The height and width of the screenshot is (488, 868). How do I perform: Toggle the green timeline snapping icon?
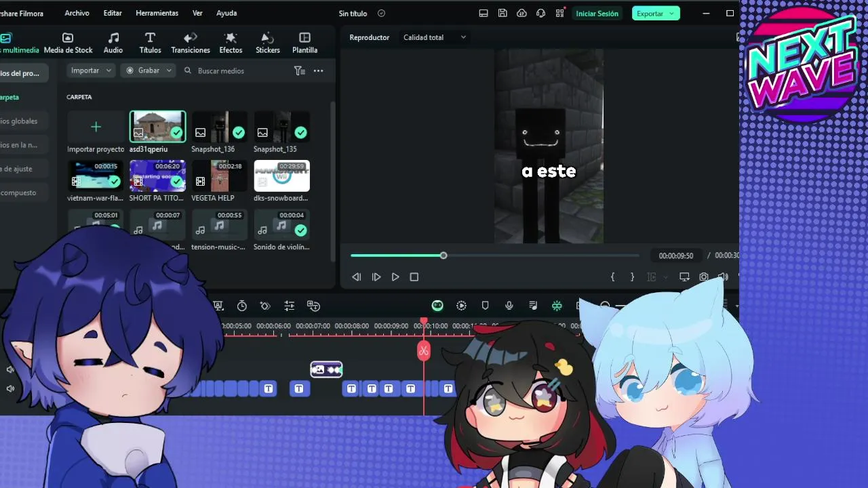pyautogui.click(x=557, y=306)
